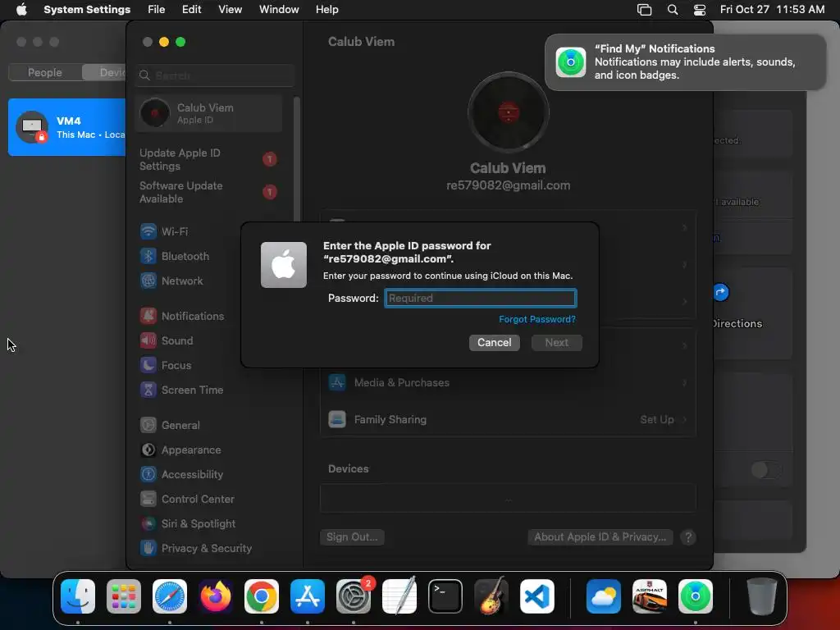Select the Network globe icon
The width and height of the screenshot is (840, 630).
[148, 281]
